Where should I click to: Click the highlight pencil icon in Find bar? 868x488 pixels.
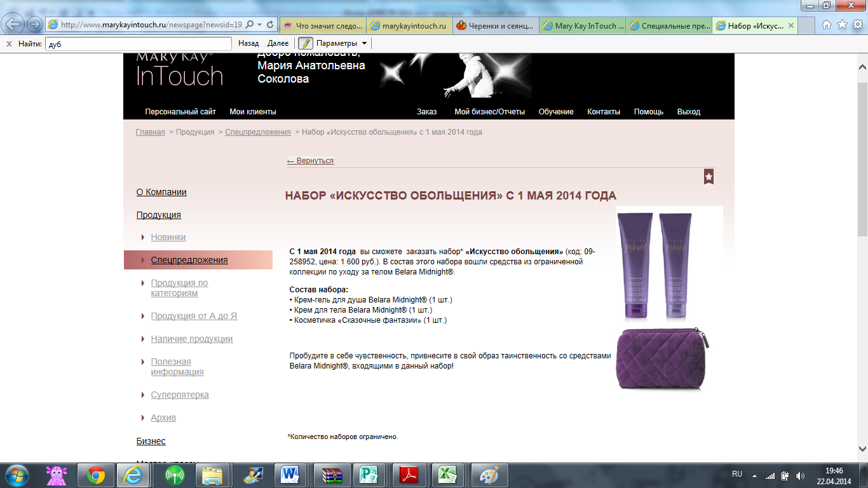(306, 43)
